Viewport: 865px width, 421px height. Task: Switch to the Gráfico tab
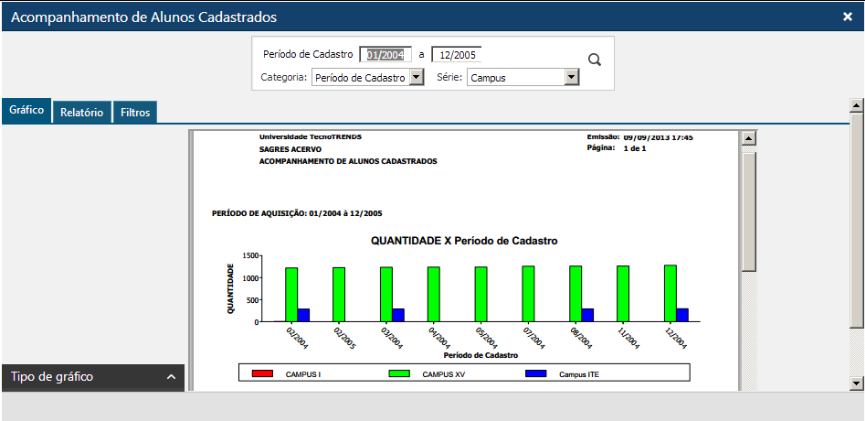[26, 111]
